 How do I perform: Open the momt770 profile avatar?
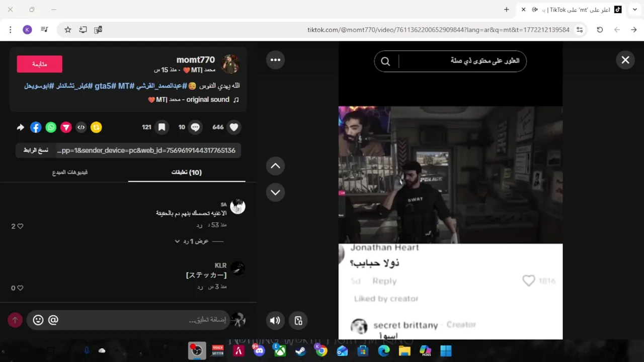pyautogui.click(x=230, y=64)
